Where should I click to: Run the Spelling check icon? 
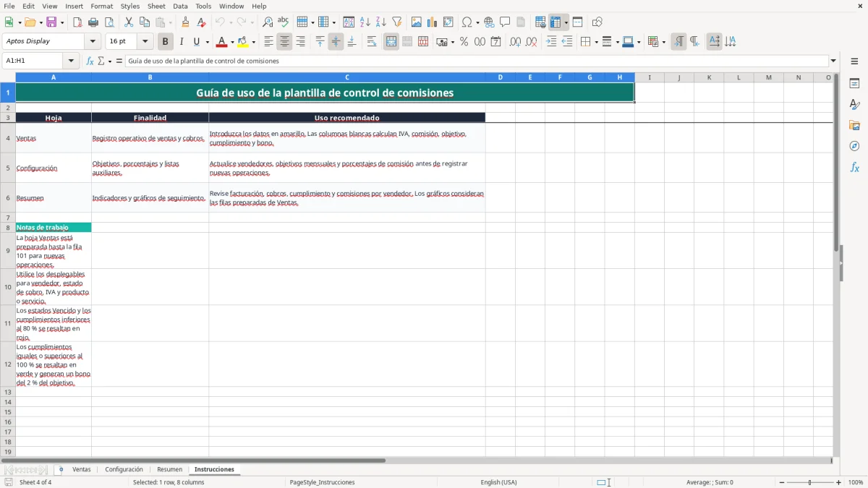click(x=284, y=22)
